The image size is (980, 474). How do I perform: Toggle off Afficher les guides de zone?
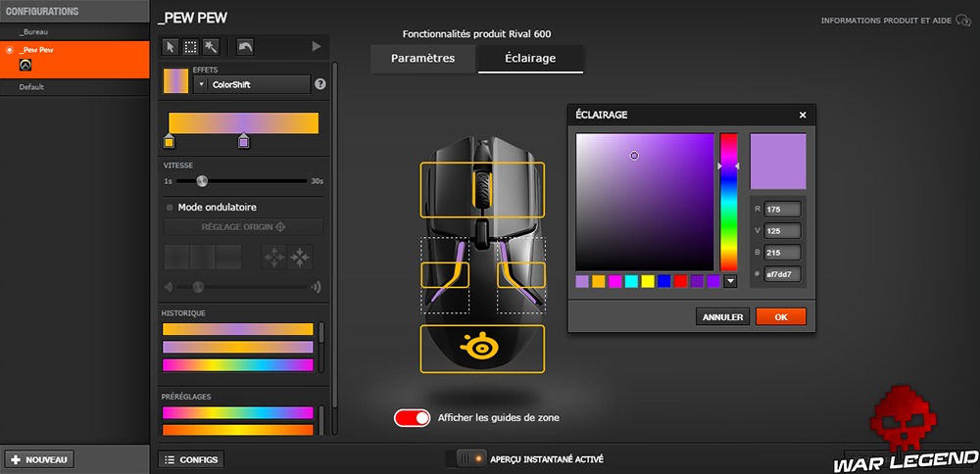[413, 418]
